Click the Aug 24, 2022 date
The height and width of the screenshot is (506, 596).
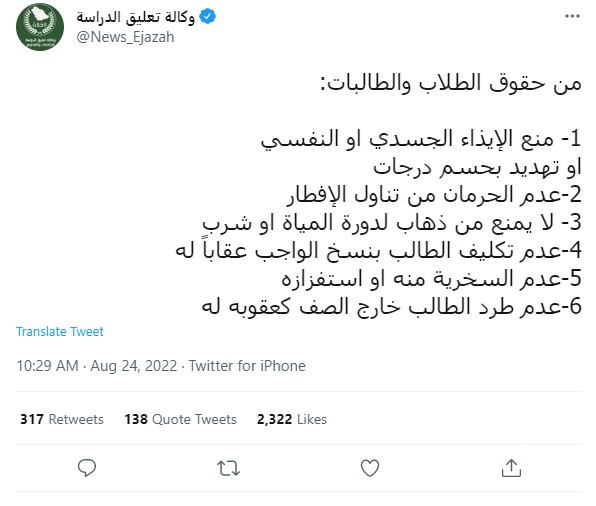click(x=134, y=366)
